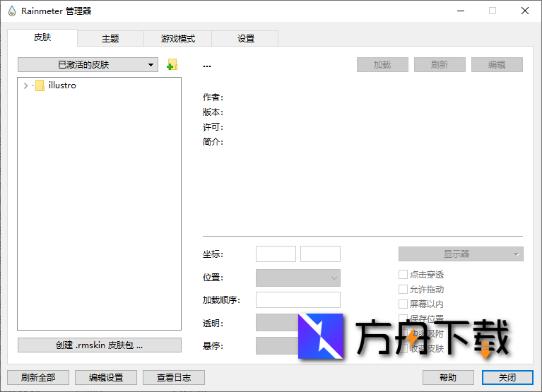Click the 刷新全部 button
542x392 pixels.
coord(38,377)
